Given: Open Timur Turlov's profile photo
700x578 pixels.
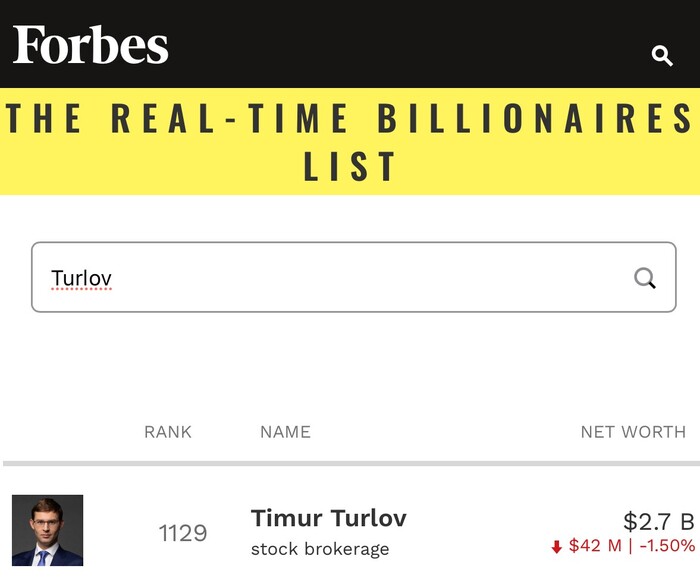Looking at the screenshot, I should [47, 531].
